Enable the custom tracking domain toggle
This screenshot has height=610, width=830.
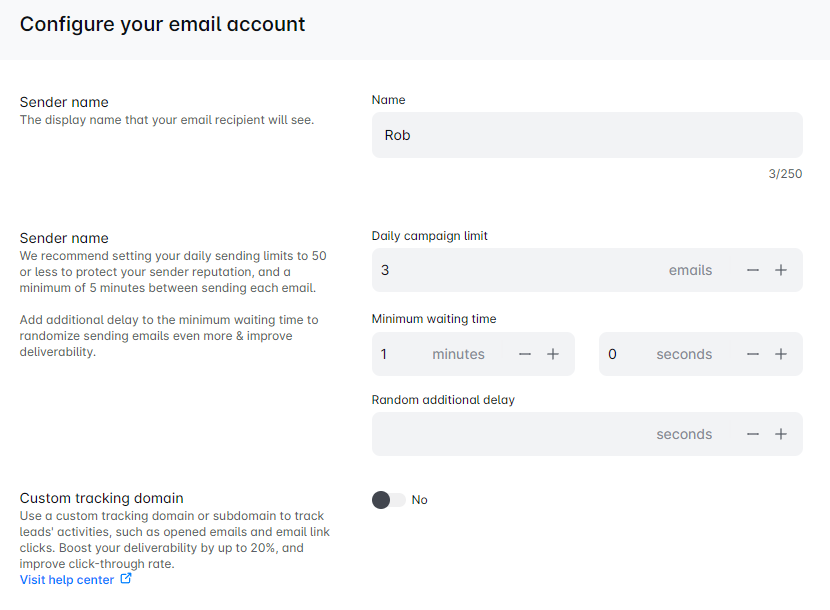[x=388, y=500]
